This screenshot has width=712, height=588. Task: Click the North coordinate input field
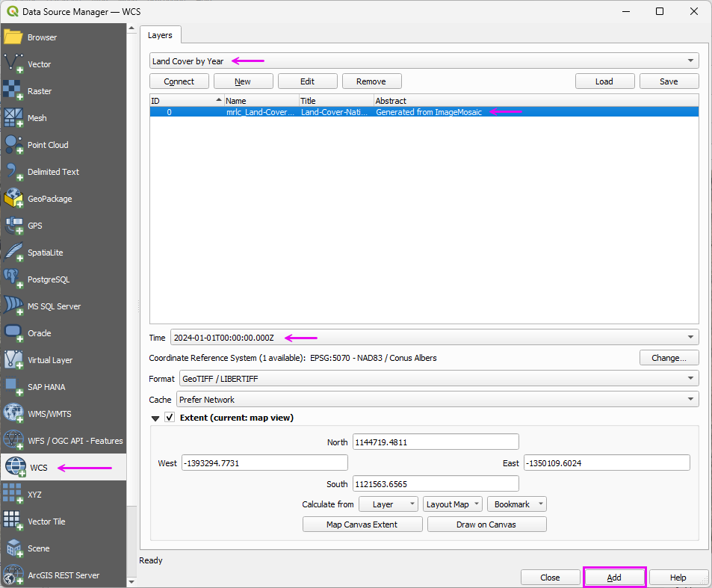[435, 442]
